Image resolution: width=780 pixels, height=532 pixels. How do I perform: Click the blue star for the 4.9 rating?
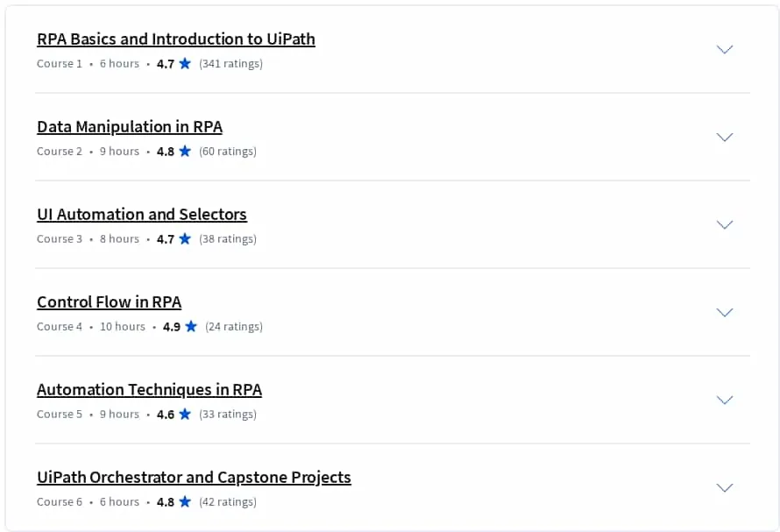(191, 326)
